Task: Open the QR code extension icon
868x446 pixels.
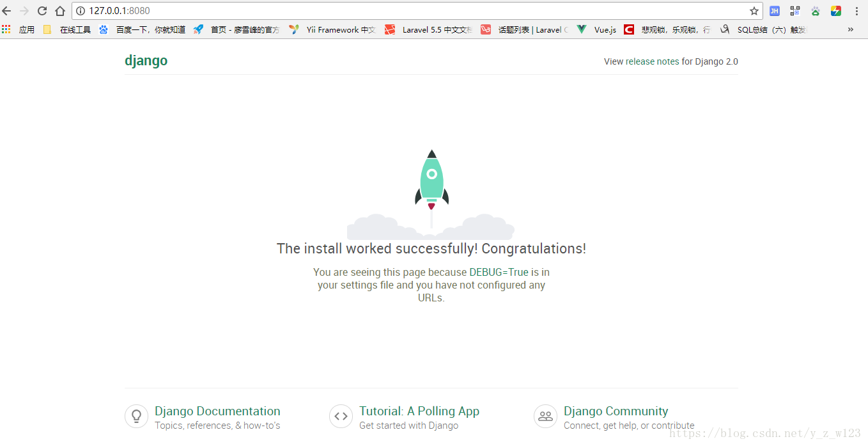Action: tap(795, 11)
